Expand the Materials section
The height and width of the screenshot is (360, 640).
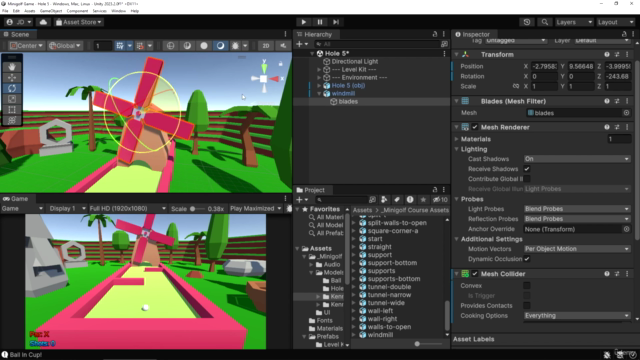click(x=457, y=139)
